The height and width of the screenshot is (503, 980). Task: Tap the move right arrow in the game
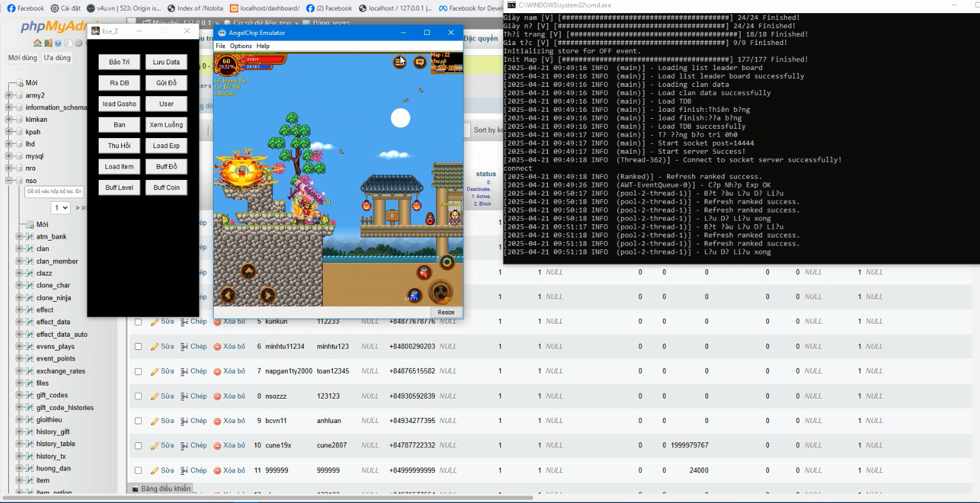coord(268,295)
